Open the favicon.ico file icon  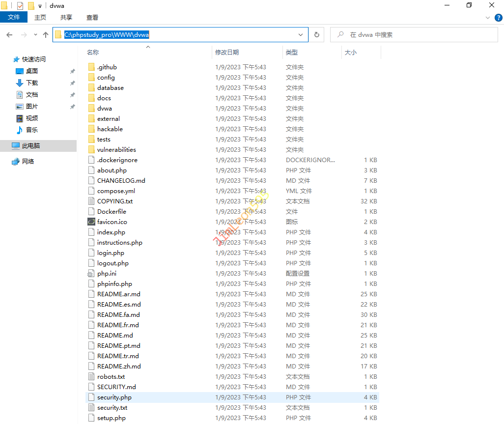pyautogui.click(x=91, y=222)
